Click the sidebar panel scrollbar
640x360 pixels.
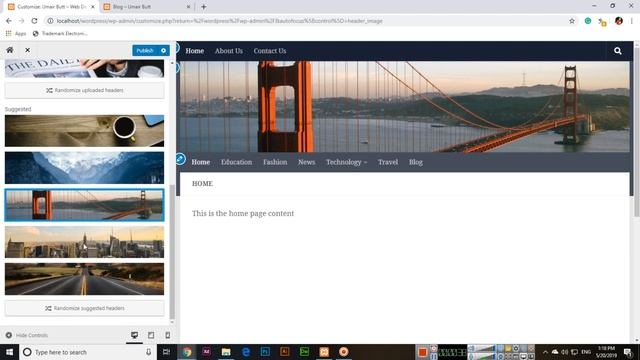[172, 252]
